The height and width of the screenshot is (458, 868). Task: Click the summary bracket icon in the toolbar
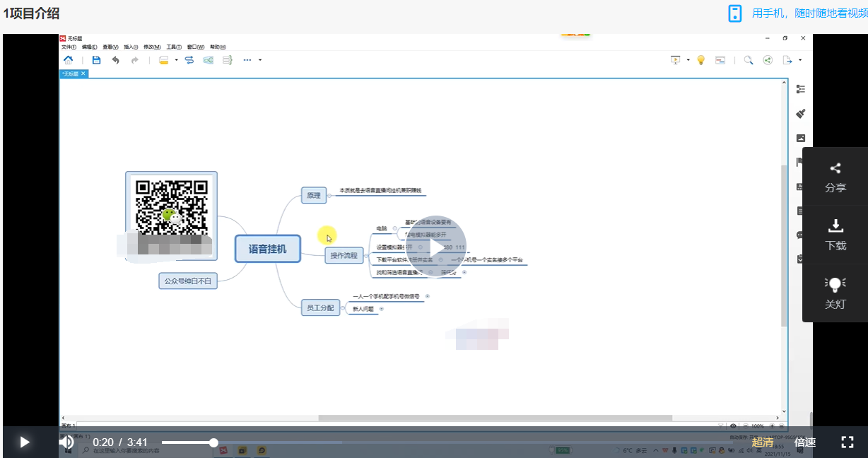click(228, 60)
